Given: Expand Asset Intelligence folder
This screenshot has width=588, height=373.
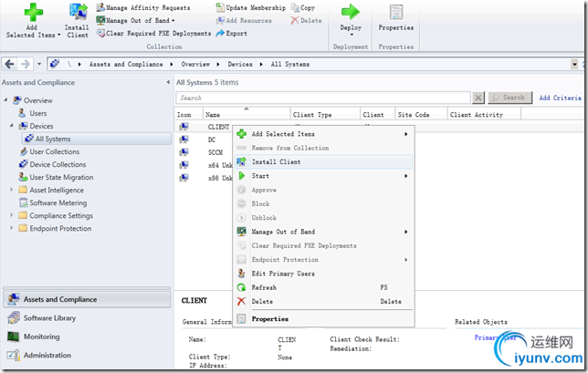Looking at the screenshot, I should click(x=12, y=190).
